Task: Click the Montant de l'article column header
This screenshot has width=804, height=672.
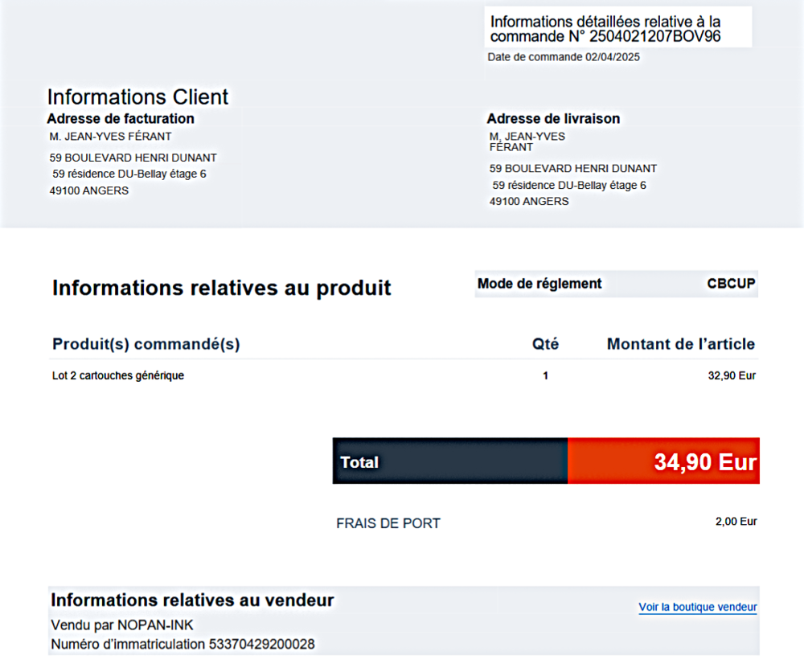Action: point(680,344)
